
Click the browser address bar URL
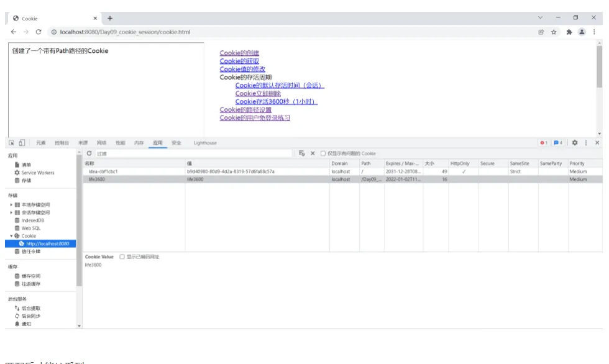[x=125, y=32]
